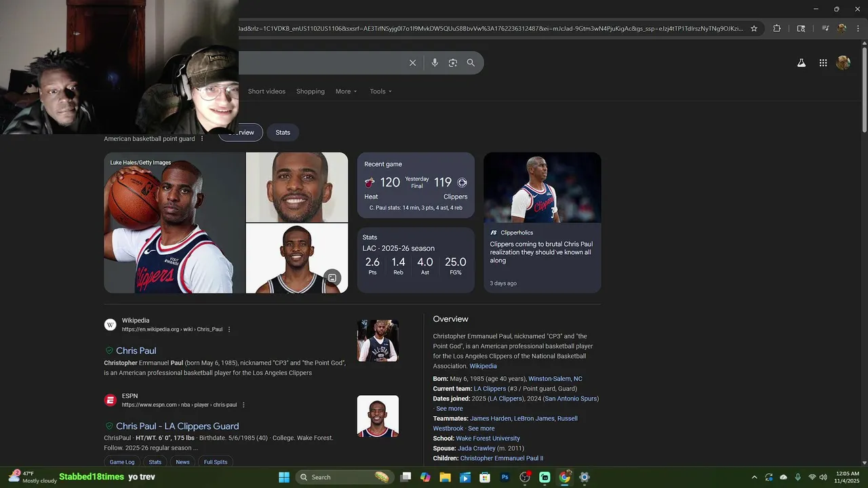The height and width of the screenshot is (488, 868).
Task: Open the Wi-Fi network tray icon
Action: coord(812,477)
